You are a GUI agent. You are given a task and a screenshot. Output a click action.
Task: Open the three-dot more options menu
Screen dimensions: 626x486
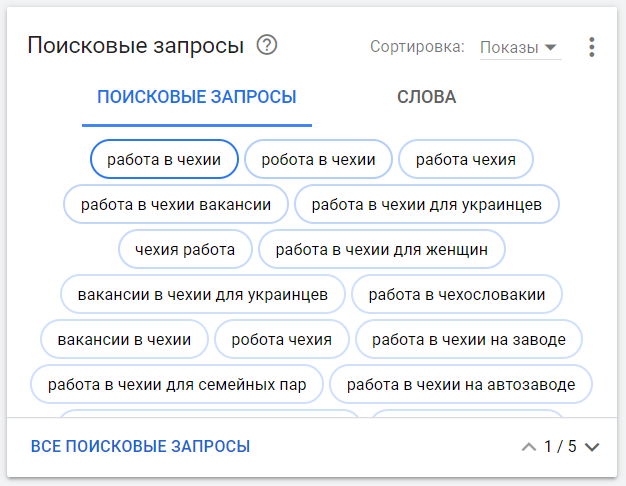click(592, 47)
